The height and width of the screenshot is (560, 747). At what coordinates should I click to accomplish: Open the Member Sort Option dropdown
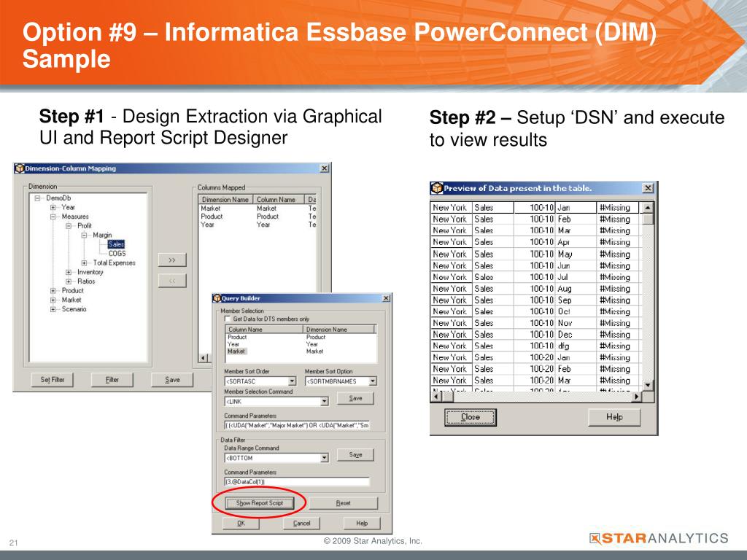pos(373,381)
